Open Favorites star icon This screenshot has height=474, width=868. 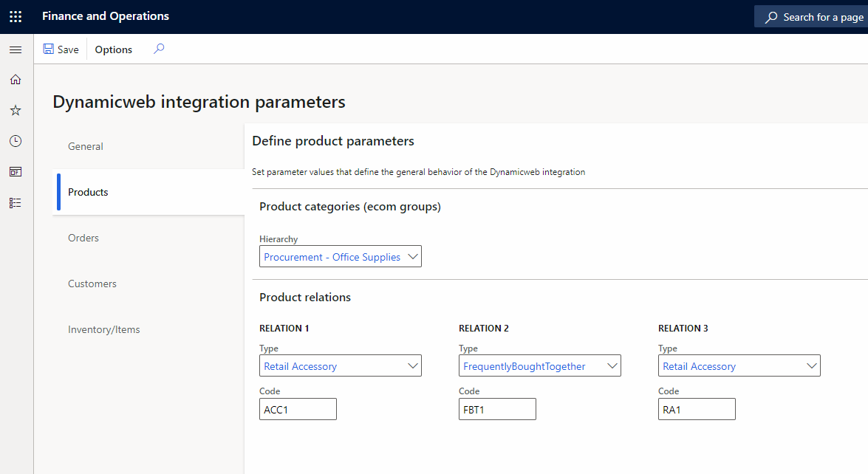click(x=16, y=110)
